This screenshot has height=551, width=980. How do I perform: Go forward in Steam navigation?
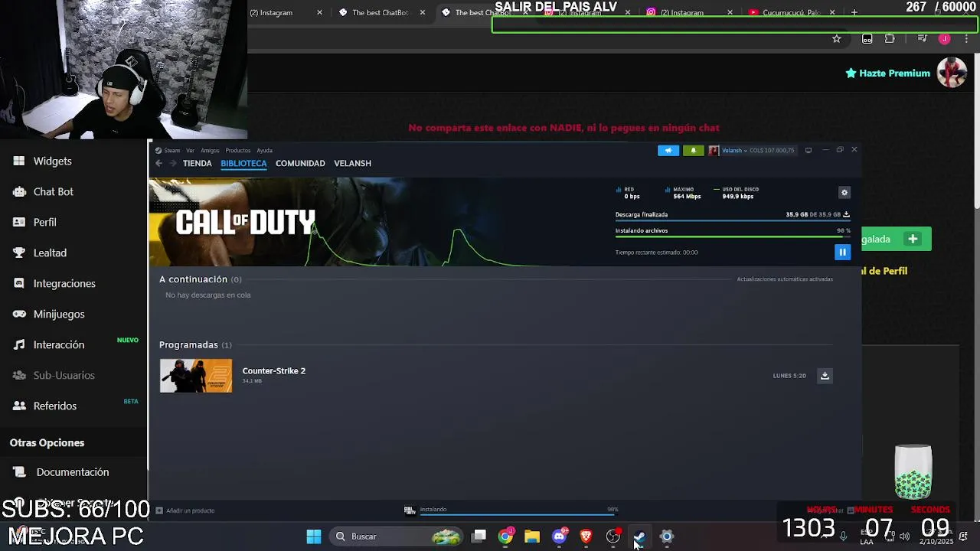(173, 163)
